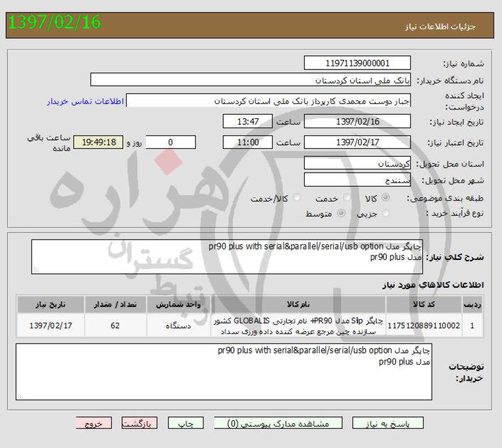Click the product name cell with GLOBALIS

(298, 325)
